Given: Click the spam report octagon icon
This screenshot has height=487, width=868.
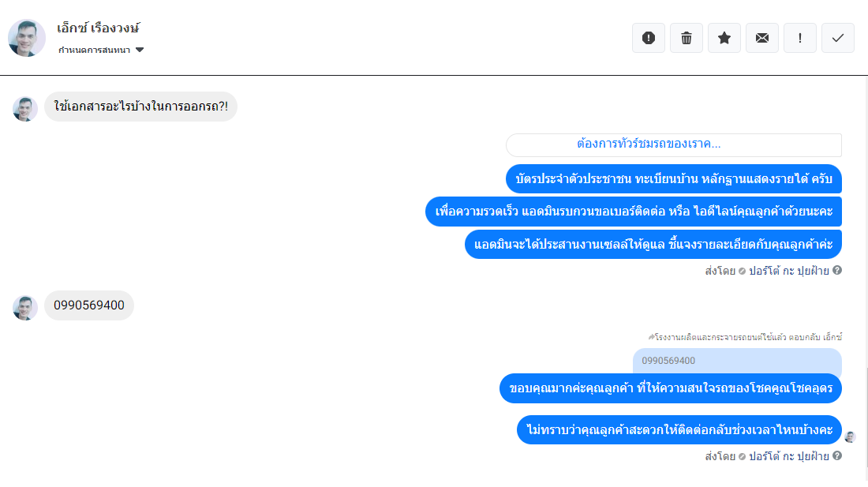Looking at the screenshot, I should [648, 38].
